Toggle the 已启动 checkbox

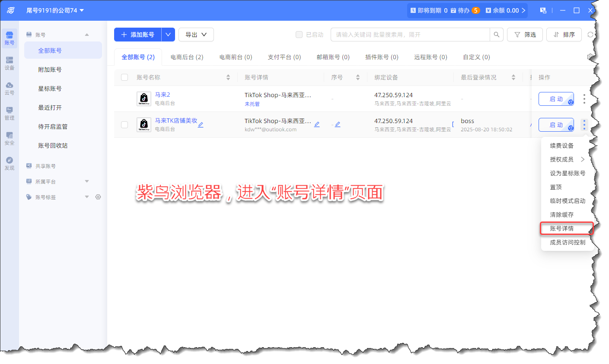tap(299, 35)
